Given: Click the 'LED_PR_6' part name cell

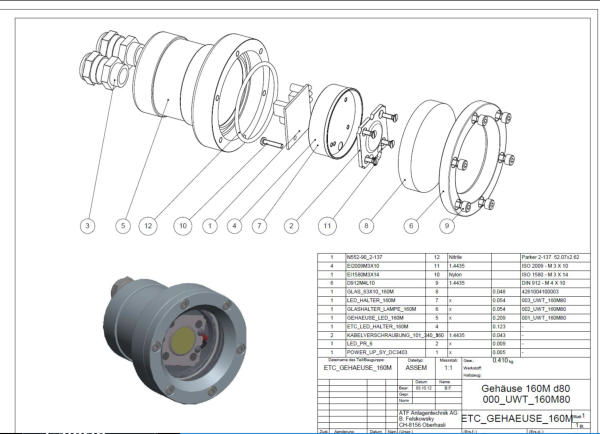Looking at the screenshot, I should [385, 343].
